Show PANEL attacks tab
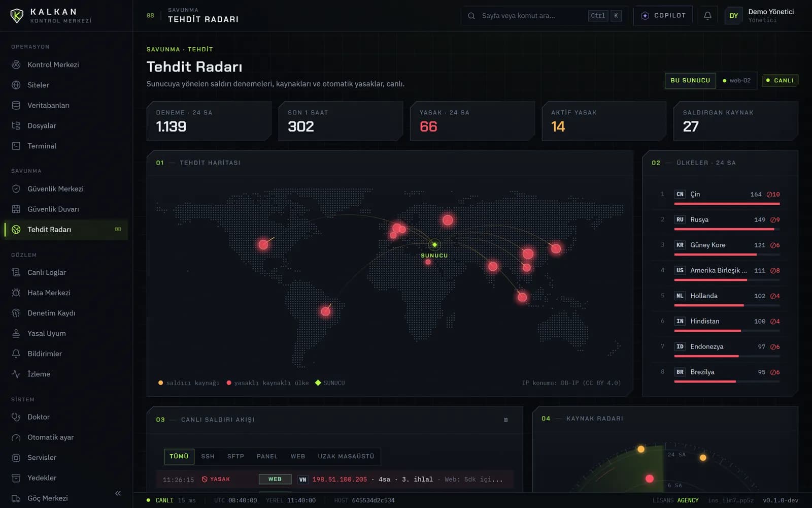This screenshot has width=812, height=508. (267, 456)
